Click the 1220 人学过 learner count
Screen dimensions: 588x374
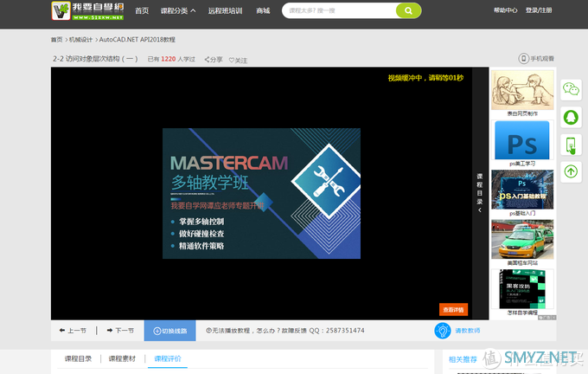click(171, 59)
